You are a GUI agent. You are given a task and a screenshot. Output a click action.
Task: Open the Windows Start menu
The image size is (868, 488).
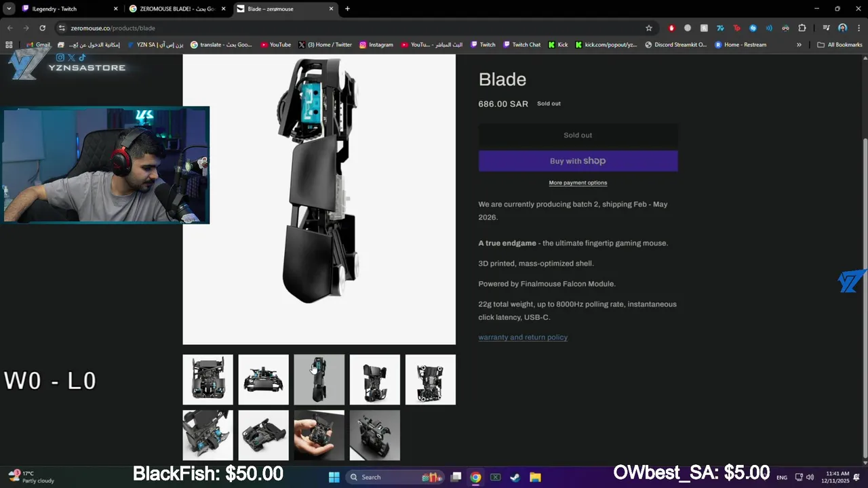pos(334,477)
